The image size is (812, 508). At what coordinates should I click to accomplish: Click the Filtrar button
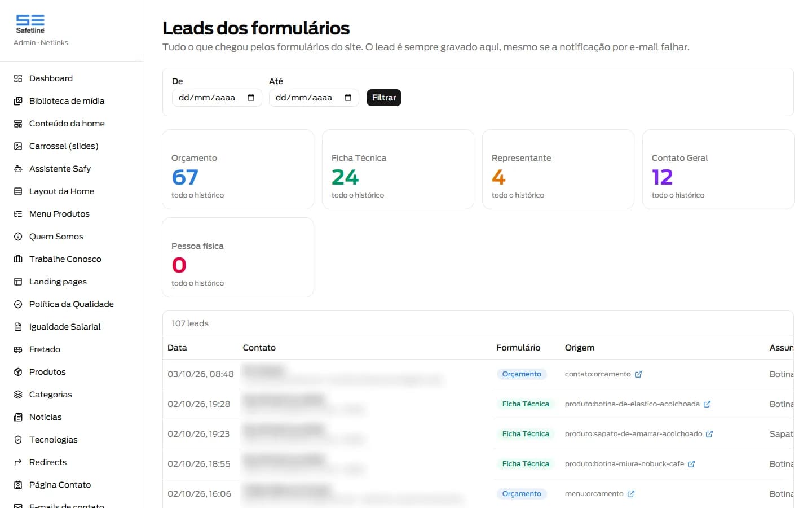tap(384, 98)
